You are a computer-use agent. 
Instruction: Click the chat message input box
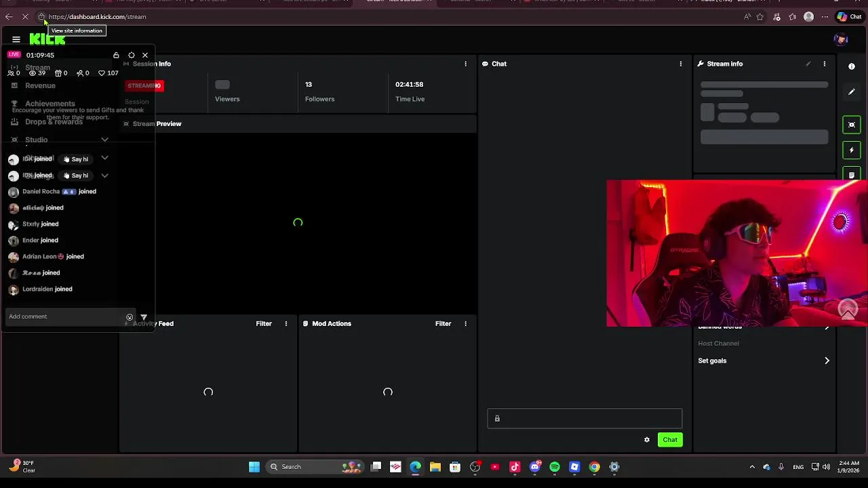(585, 418)
